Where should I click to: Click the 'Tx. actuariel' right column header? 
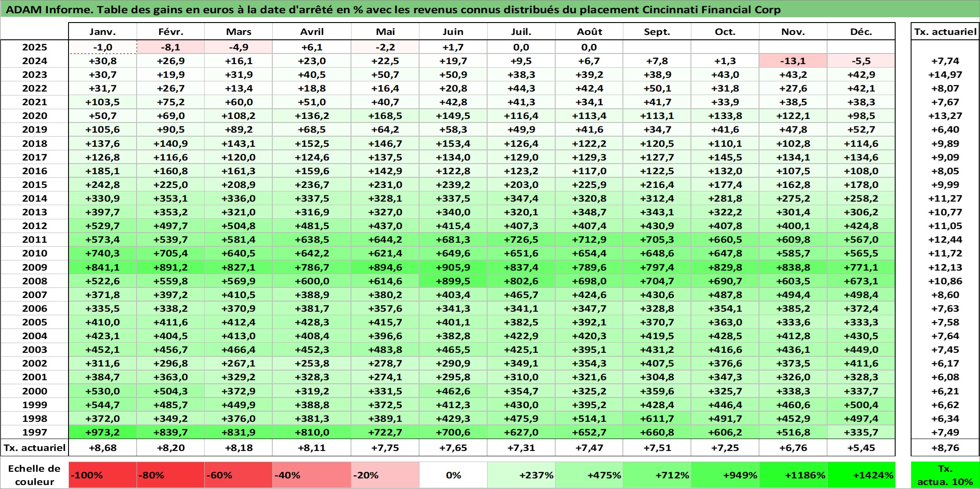pyautogui.click(x=945, y=31)
